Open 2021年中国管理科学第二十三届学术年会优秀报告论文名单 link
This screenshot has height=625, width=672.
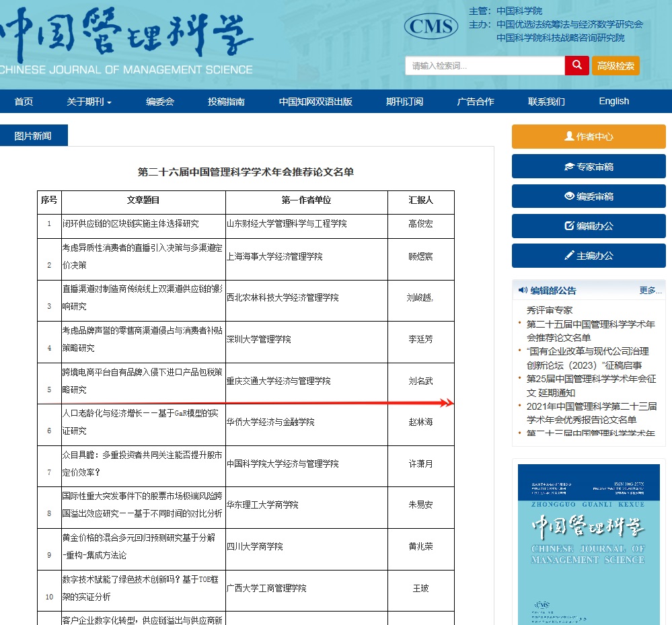(x=591, y=413)
